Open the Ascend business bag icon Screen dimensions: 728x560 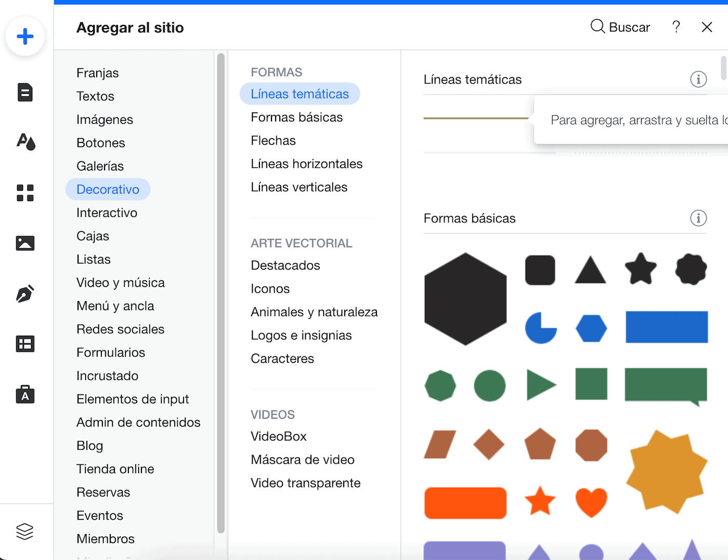pyautogui.click(x=25, y=394)
